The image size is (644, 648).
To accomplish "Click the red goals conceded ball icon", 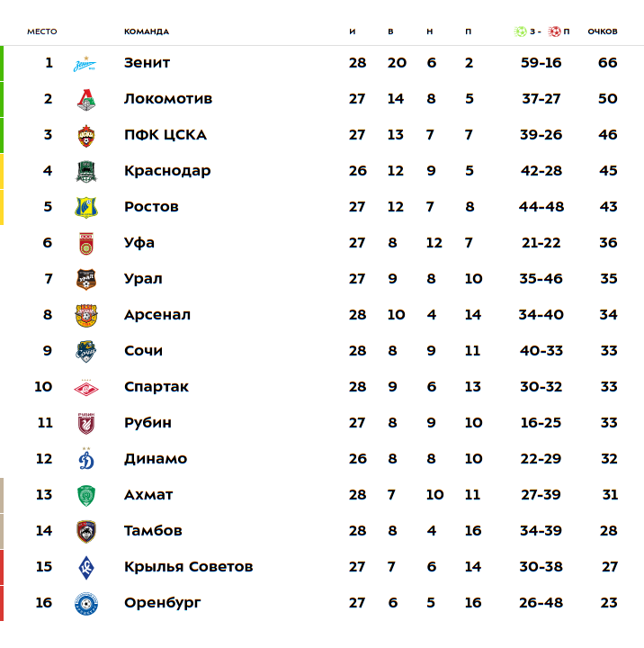I will click(554, 31).
